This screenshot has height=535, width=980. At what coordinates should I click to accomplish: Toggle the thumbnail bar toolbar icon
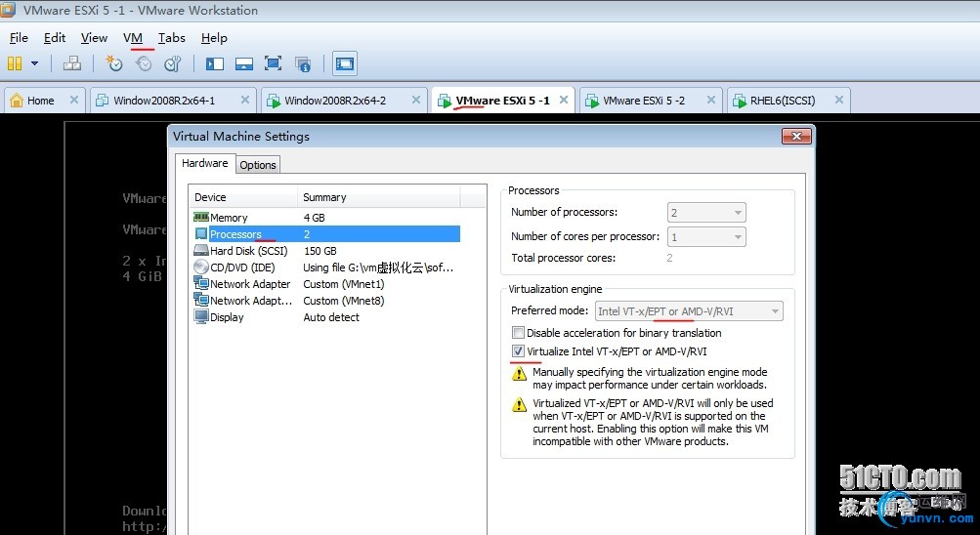tap(243, 63)
